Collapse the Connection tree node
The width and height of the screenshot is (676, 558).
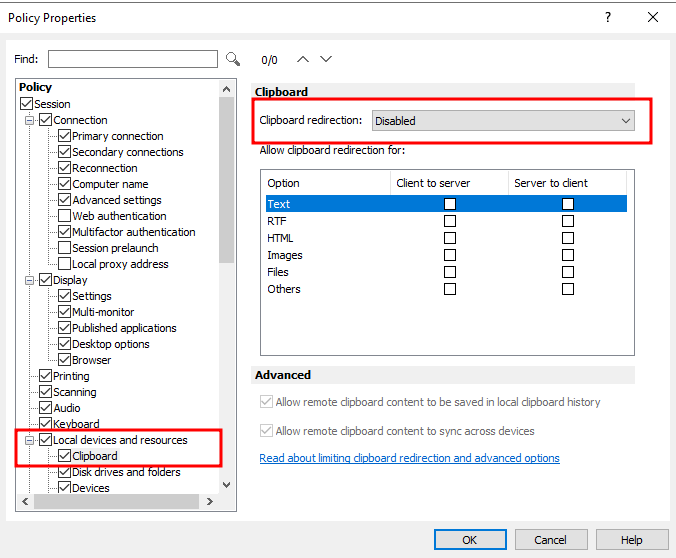[30, 120]
